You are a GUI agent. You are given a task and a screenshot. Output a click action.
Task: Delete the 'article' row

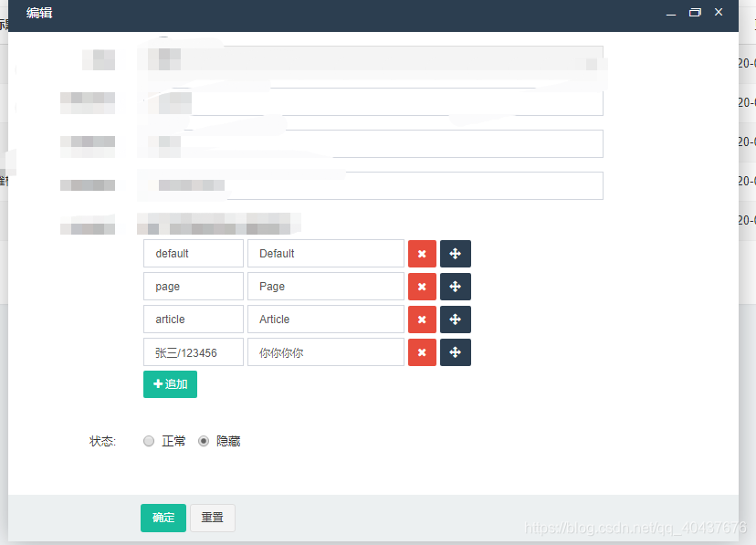pos(422,320)
